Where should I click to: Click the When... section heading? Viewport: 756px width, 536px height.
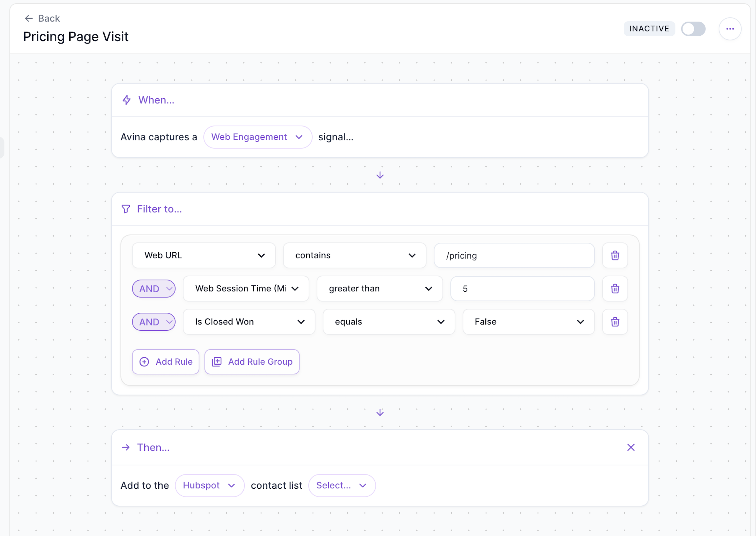click(156, 100)
